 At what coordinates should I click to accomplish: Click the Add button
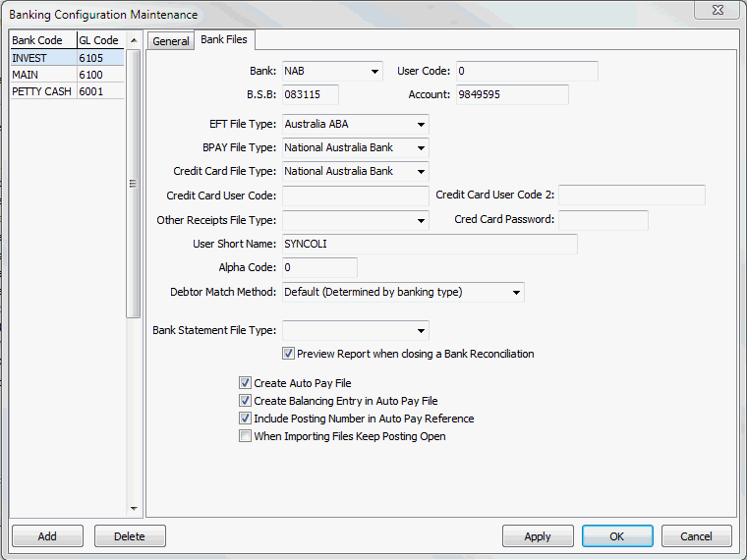coord(47,536)
